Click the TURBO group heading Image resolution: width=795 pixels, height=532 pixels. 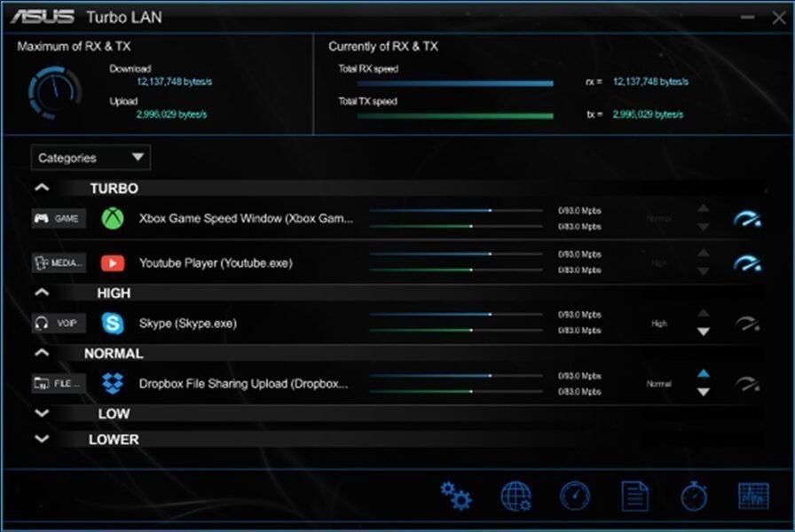[x=114, y=189]
